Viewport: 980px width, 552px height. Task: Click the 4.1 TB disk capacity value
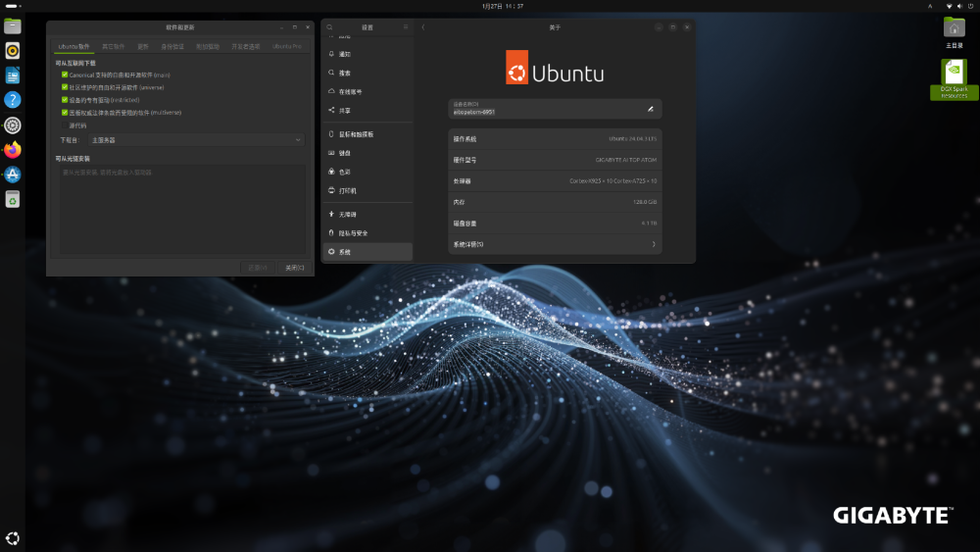click(649, 224)
